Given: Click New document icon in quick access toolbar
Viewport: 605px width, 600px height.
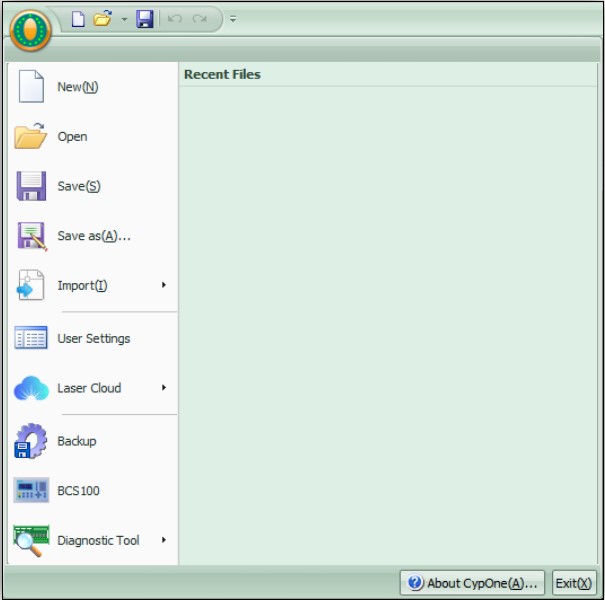Looking at the screenshot, I should coord(78,19).
